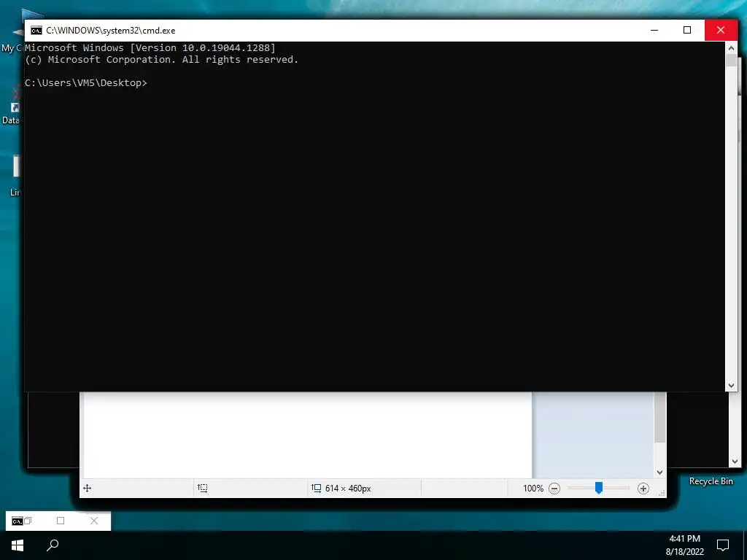
Task: Open the Windows Start menu
Action: (x=18, y=545)
